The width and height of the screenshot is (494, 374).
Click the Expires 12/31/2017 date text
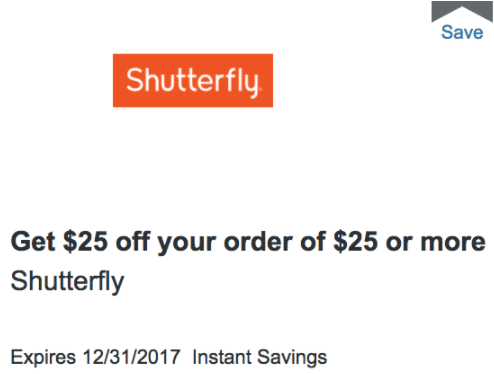click(95, 357)
